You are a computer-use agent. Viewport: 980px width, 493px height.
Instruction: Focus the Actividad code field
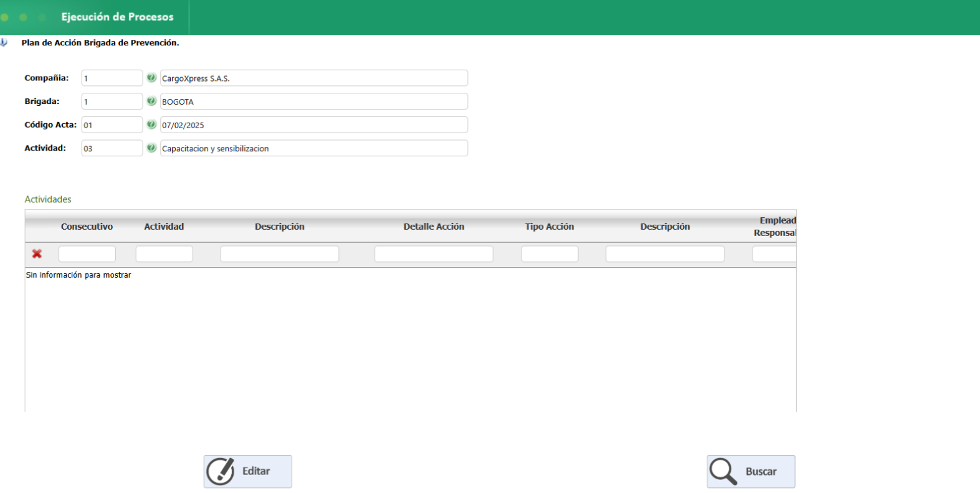point(112,148)
